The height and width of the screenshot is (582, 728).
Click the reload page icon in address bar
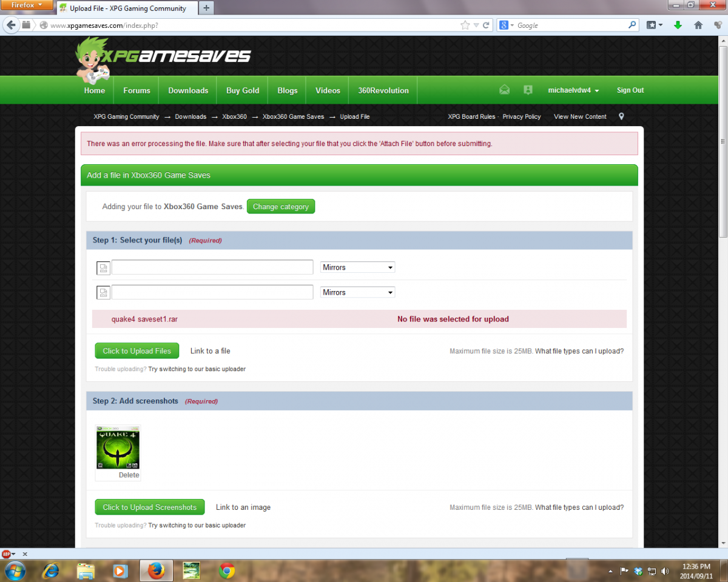(486, 25)
